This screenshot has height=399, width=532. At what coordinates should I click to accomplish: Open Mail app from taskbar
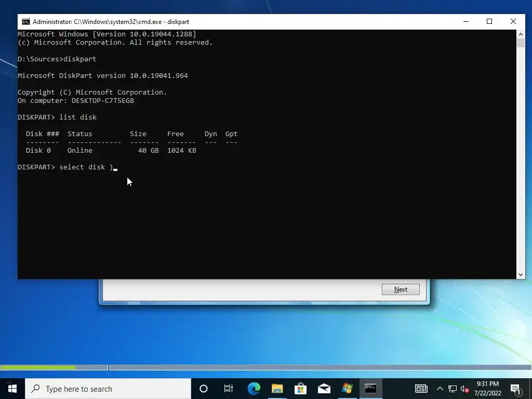[x=324, y=389]
